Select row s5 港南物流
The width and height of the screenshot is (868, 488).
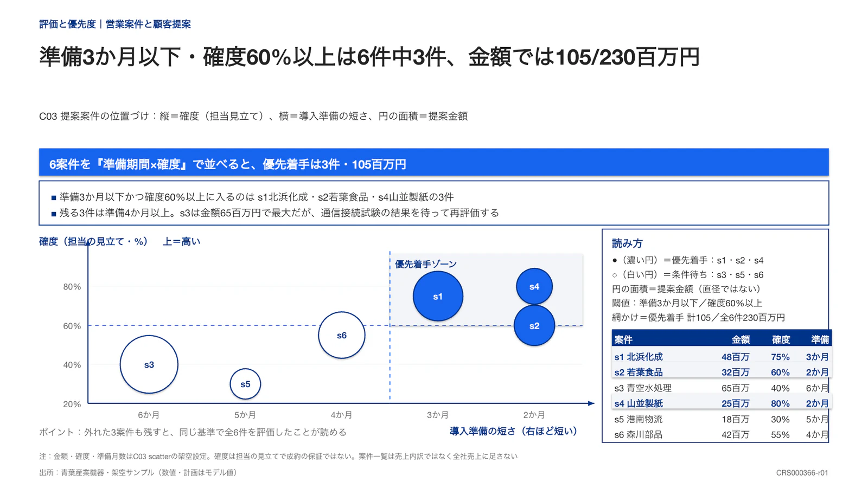click(x=722, y=419)
